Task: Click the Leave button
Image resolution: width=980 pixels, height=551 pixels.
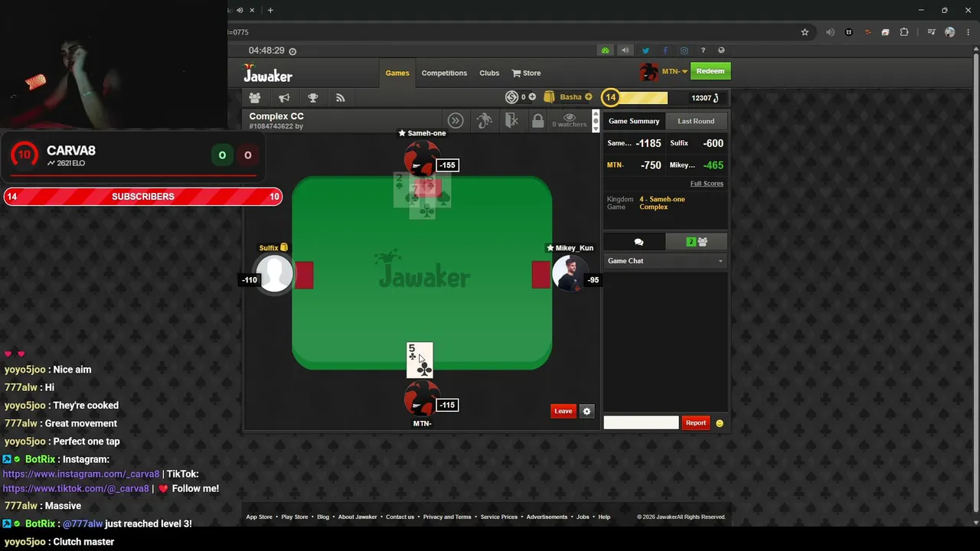Action: [x=563, y=411]
